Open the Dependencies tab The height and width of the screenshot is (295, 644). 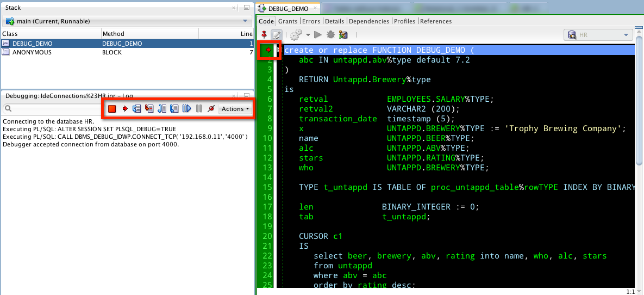click(369, 21)
